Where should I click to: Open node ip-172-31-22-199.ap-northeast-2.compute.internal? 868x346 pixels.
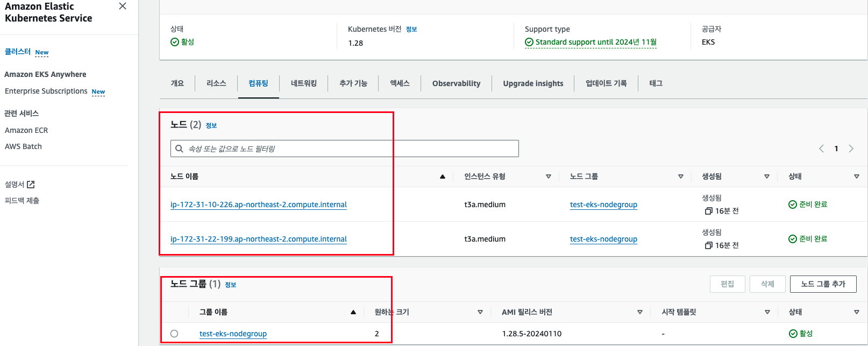tap(259, 239)
